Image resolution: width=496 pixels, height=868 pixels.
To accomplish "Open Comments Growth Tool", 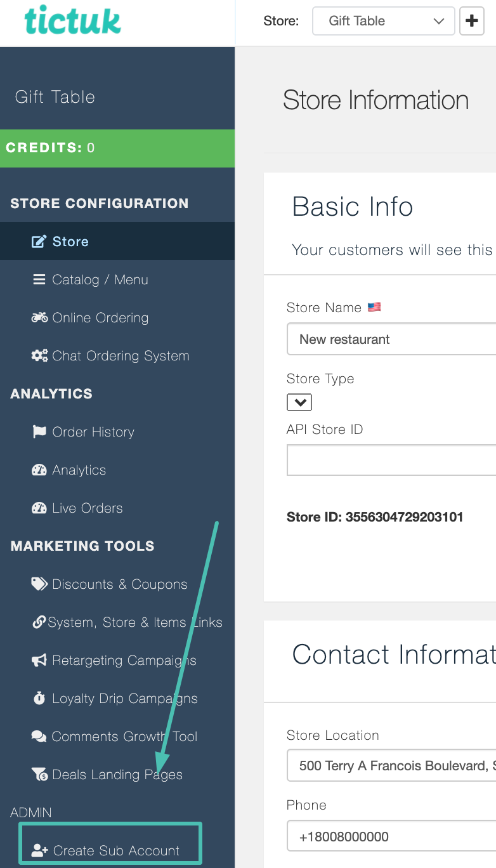I will (x=124, y=737).
